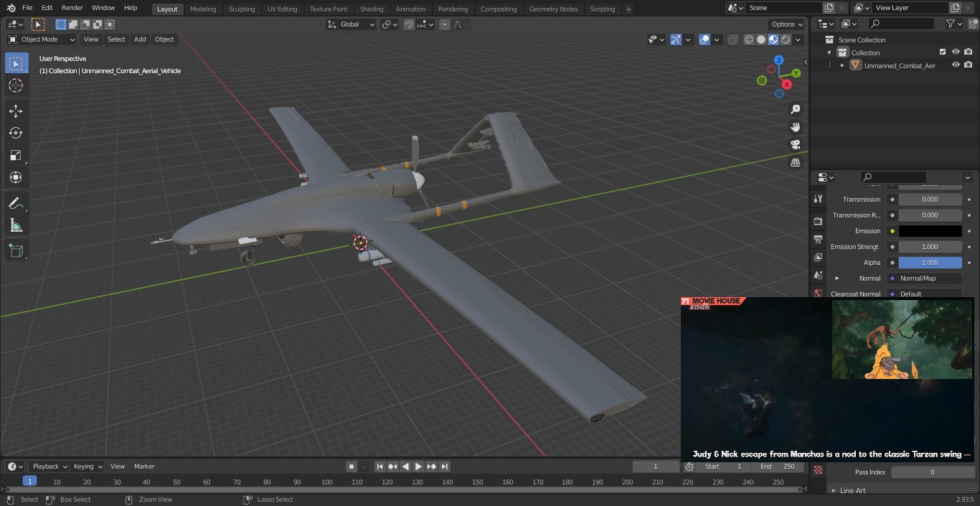This screenshot has width=980, height=506.
Task: Select the Select Box tool in toolbar
Action: [16, 63]
